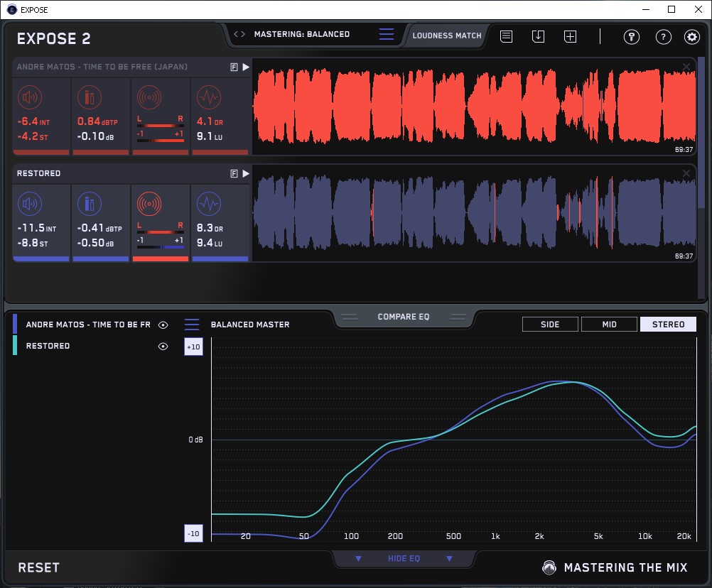The image size is (712, 588).
Task: Click the dynamic range waveform icon on Restored track
Action: [x=208, y=205]
